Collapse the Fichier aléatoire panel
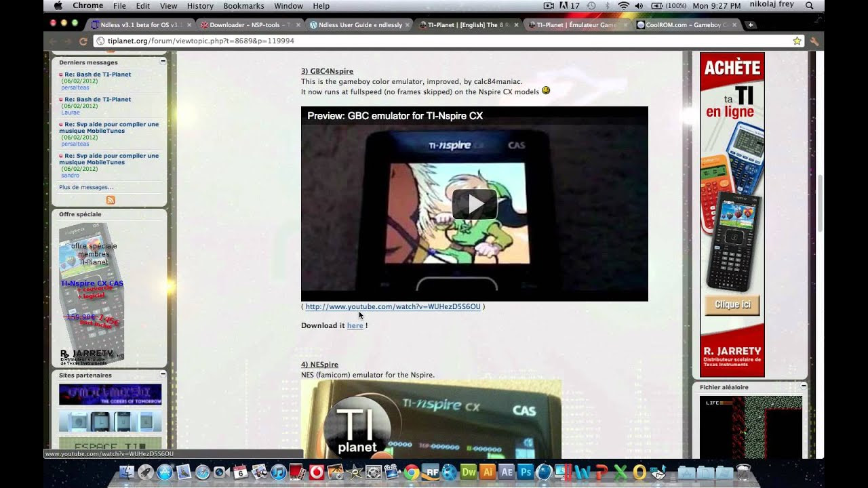Viewport: 868px width, 488px height. point(804,386)
